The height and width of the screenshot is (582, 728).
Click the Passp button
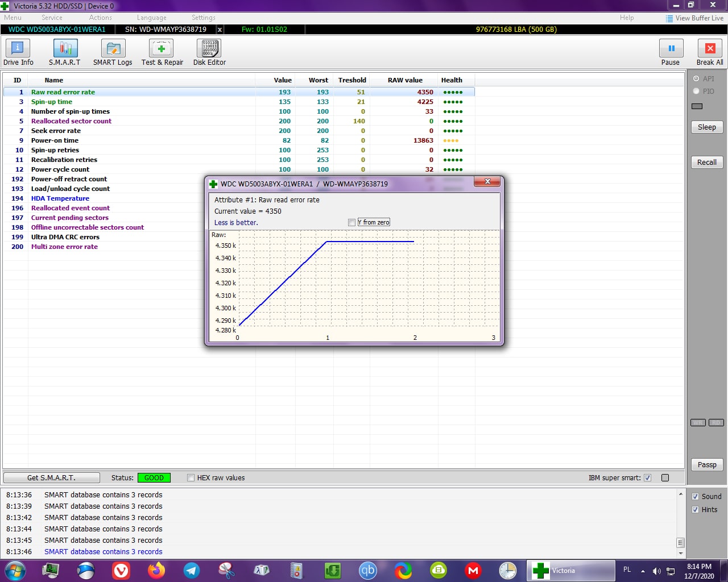pos(707,465)
